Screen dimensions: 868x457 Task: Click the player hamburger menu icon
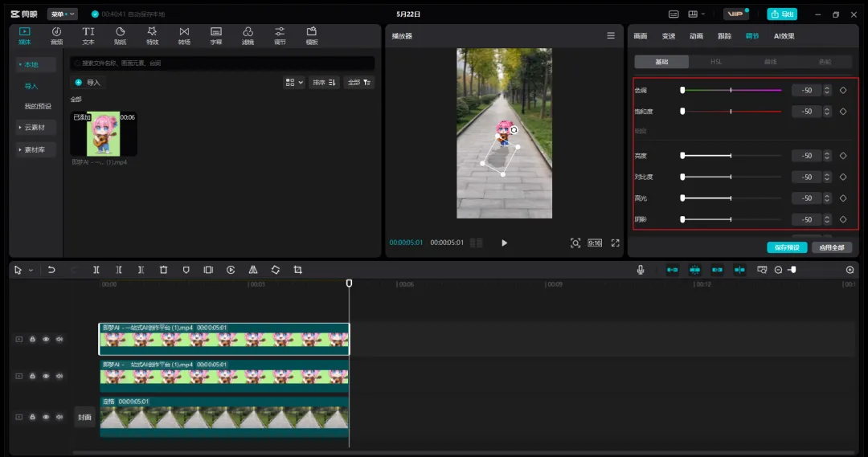pyautogui.click(x=611, y=35)
